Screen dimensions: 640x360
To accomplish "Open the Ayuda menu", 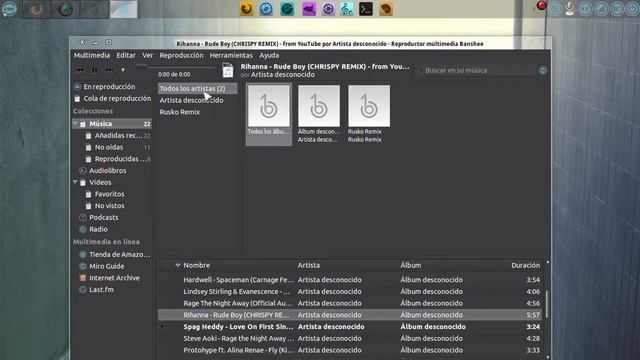I will tap(269, 55).
